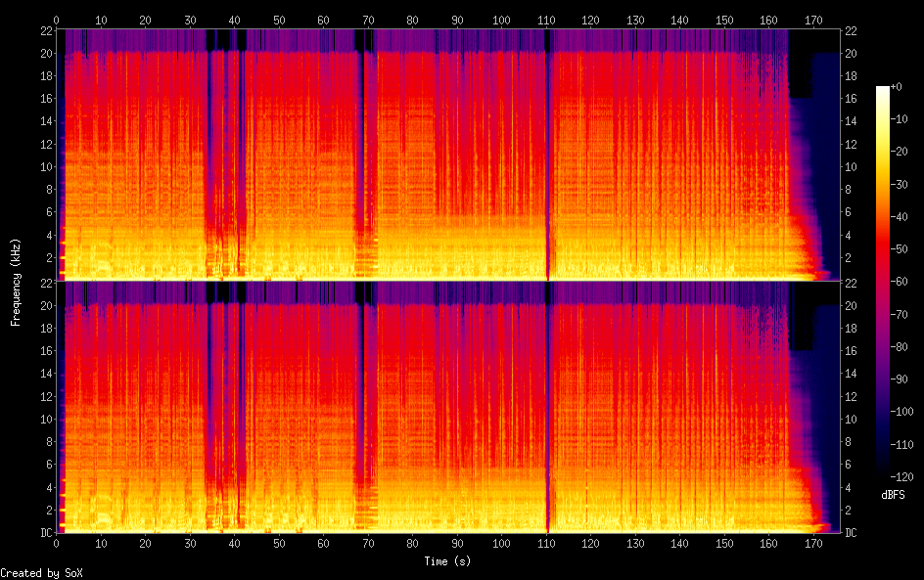Click the "110" tick on the top time axis
The width and height of the screenshot is (924, 580).
[546, 20]
